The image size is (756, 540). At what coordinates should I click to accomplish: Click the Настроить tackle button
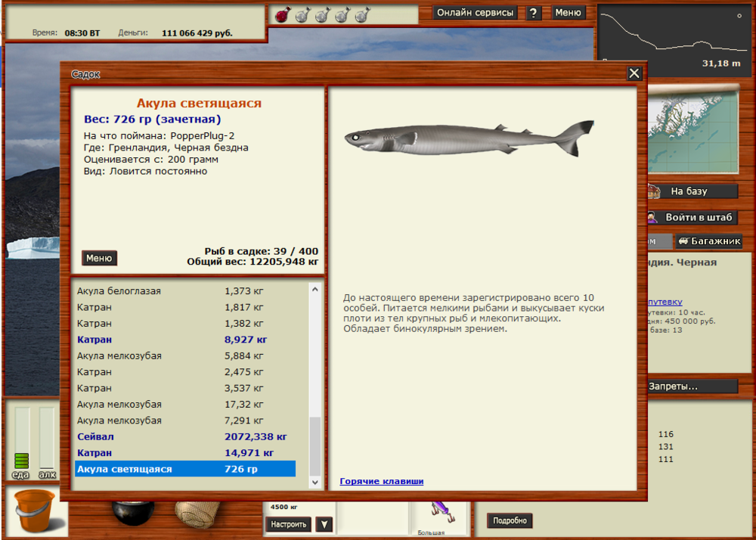tap(288, 524)
